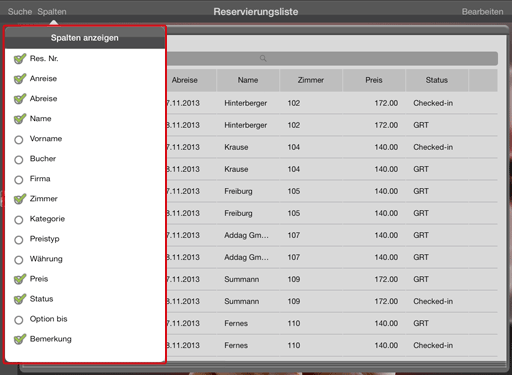Click the Bearbeiten button

pos(482,12)
